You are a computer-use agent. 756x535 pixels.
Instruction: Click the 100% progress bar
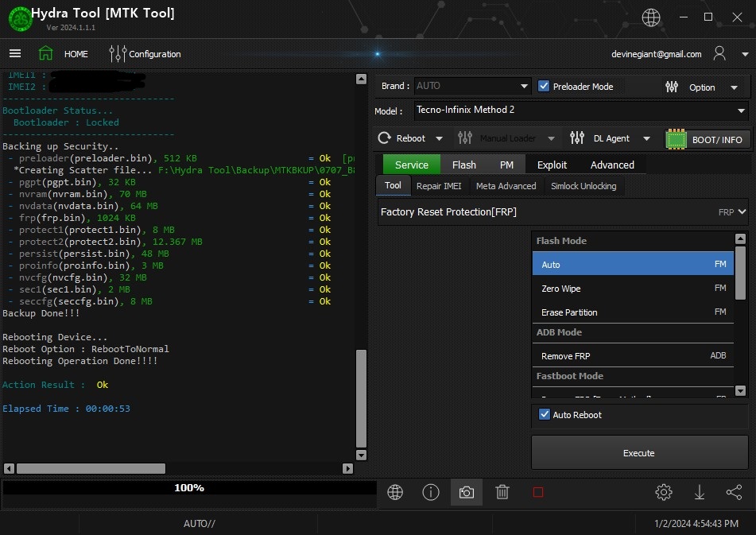pos(189,488)
